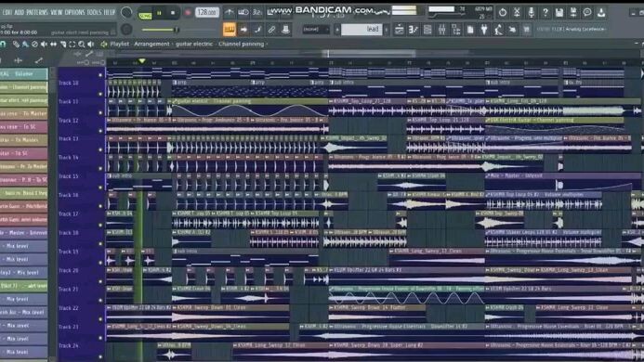Image resolution: width=644 pixels, height=362 pixels.
Task: Open the Browser view icon
Action: tap(456, 30)
